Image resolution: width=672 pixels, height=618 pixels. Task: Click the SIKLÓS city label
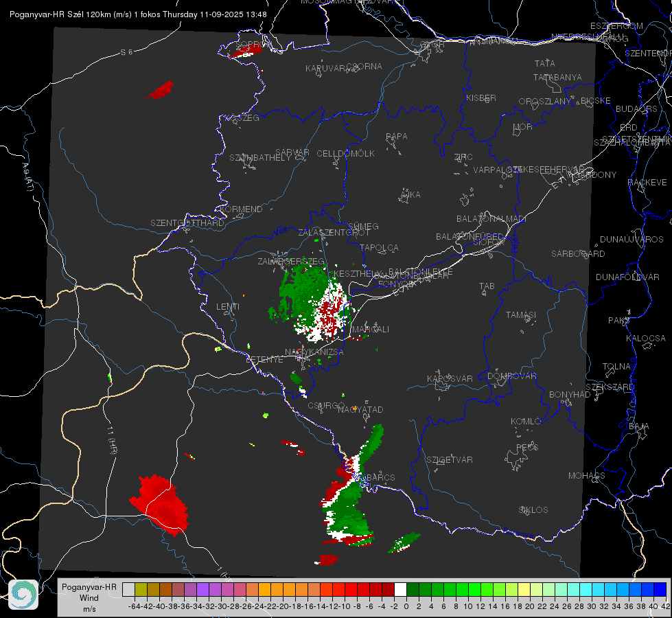[533, 510]
